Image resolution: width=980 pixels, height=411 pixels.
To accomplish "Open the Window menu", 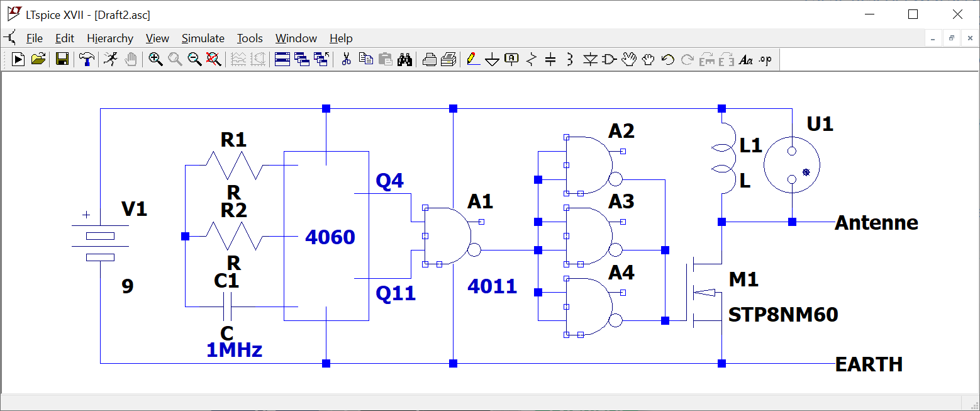I will tap(296, 38).
